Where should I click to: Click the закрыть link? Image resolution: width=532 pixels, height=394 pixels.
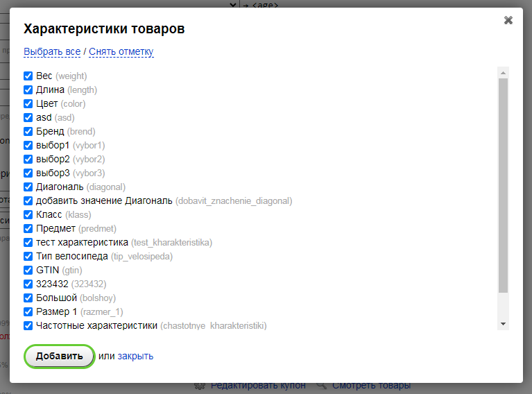(x=135, y=356)
